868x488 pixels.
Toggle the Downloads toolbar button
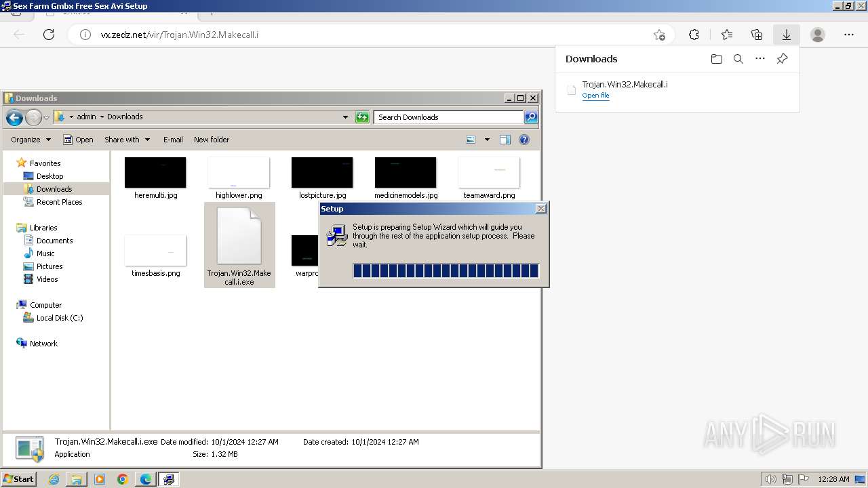(787, 35)
